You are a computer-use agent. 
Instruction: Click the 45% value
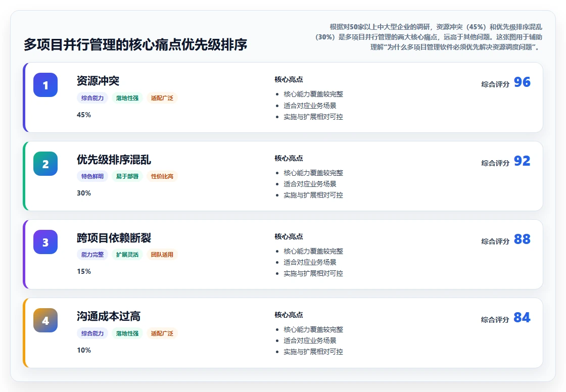[x=84, y=115]
